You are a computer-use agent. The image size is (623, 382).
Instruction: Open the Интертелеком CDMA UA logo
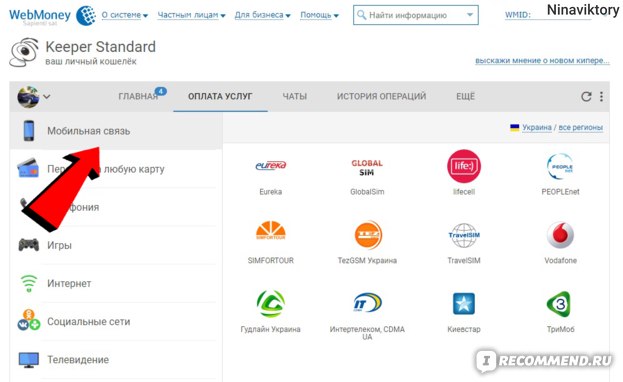pos(368,303)
